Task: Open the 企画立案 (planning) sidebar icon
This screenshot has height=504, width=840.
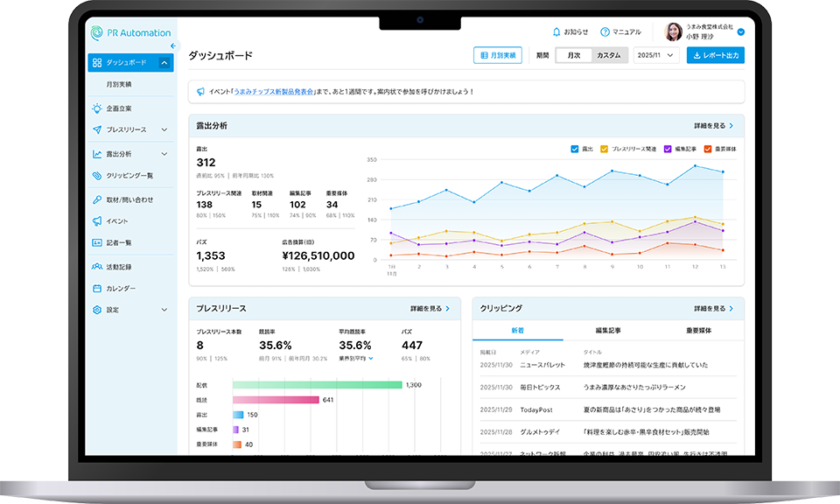Action: pyautogui.click(x=99, y=107)
